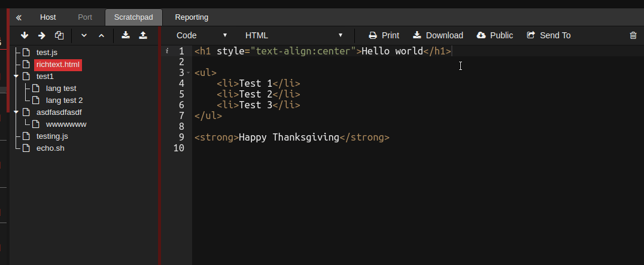Click file icon next to lang test 2
Viewport: 644px width, 265px height.
(36, 100)
